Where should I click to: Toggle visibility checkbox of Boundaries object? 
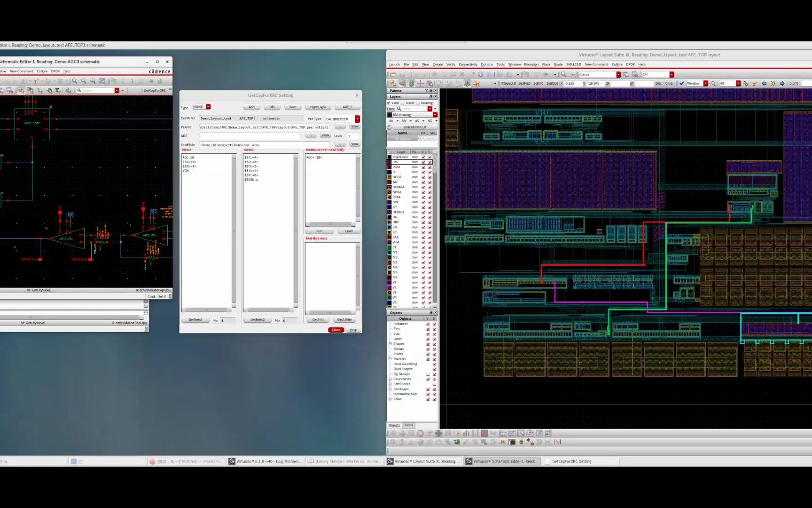pos(428,379)
